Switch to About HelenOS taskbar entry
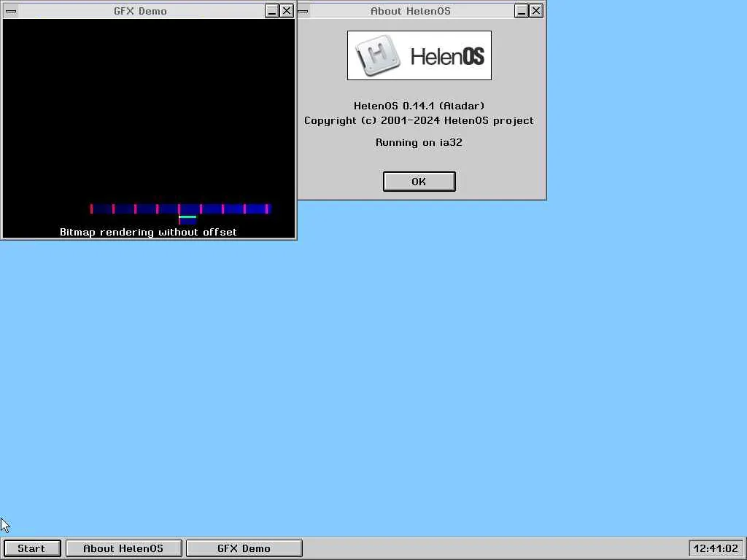747x560 pixels. 123,548
